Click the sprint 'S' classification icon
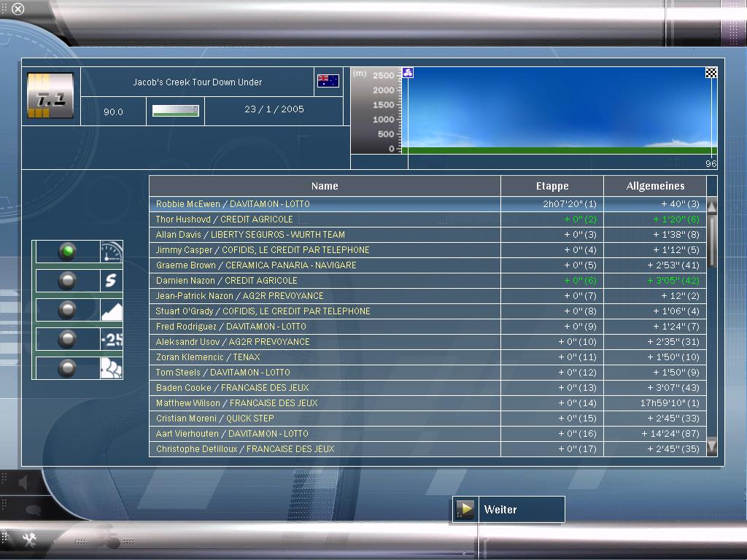This screenshot has height=560, width=747. 112,281
